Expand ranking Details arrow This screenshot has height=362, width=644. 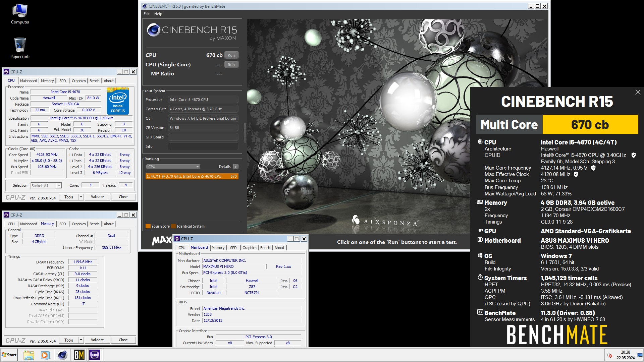(x=236, y=167)
